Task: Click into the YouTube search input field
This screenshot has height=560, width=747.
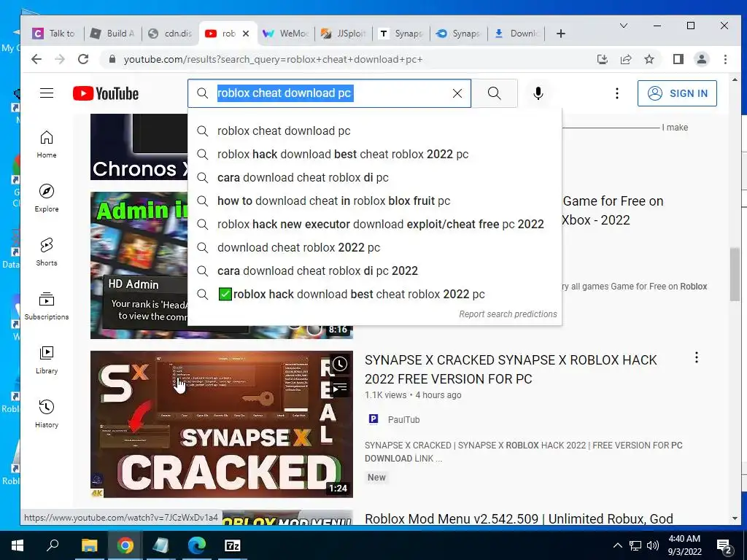Action: (x=329, y=93)
